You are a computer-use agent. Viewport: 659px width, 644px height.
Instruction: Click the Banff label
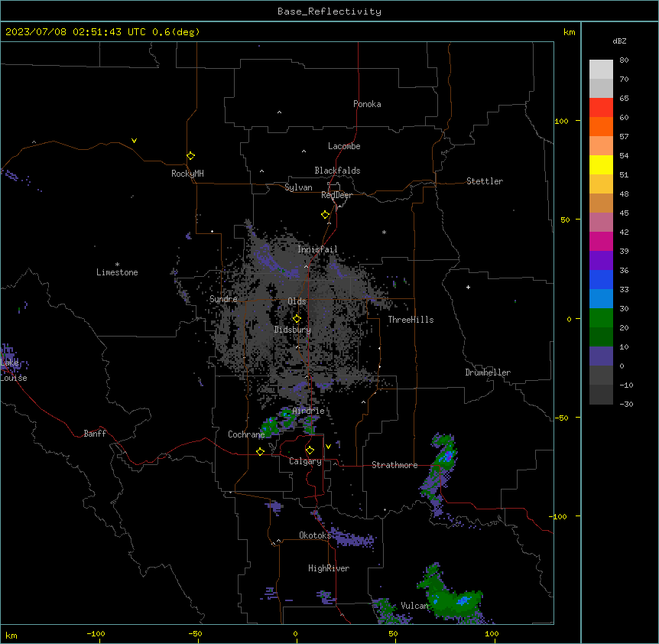tap(95, 434)
